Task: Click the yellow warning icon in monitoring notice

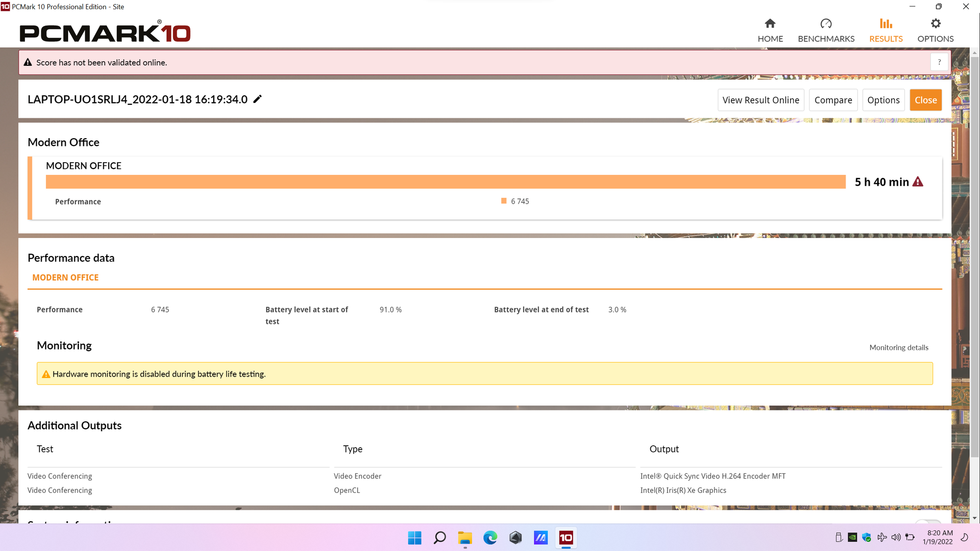Action: pyautogui.click(x=46, y=374)
